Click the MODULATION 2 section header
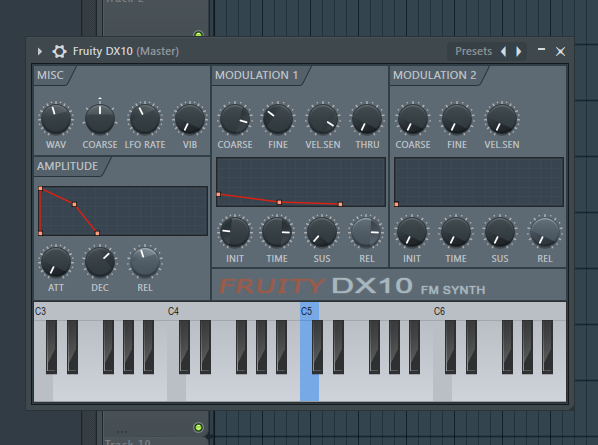This screenshot has height=445, width=598. click(435, 75)
